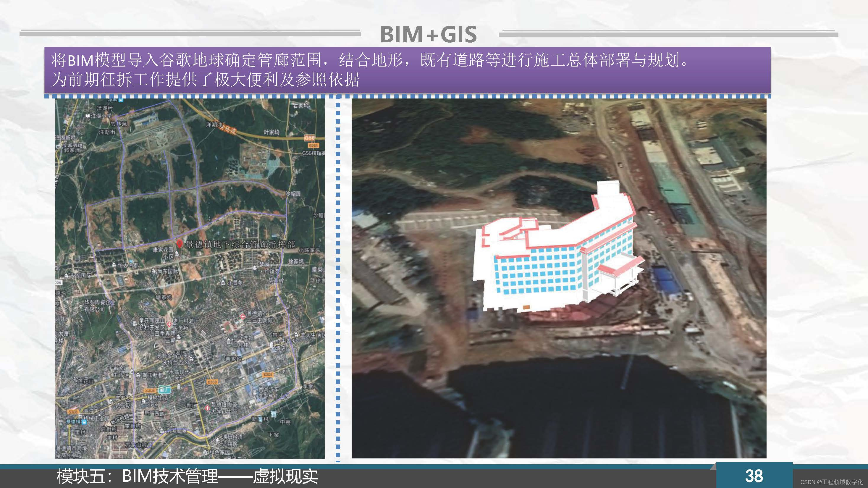Click the G56 highway shield marker
Screen dimensions: 868x488
click(309, 138)
